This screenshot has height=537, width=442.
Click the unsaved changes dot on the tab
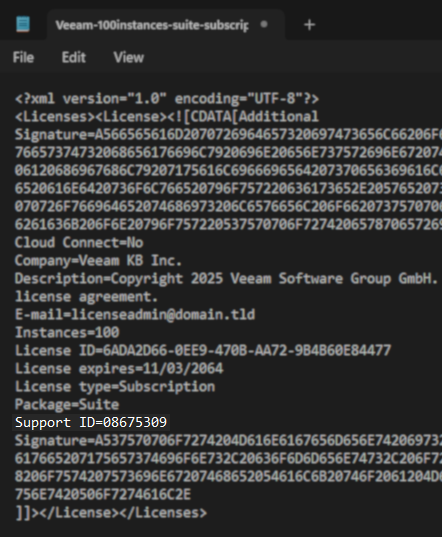click(x=264, y=24)
